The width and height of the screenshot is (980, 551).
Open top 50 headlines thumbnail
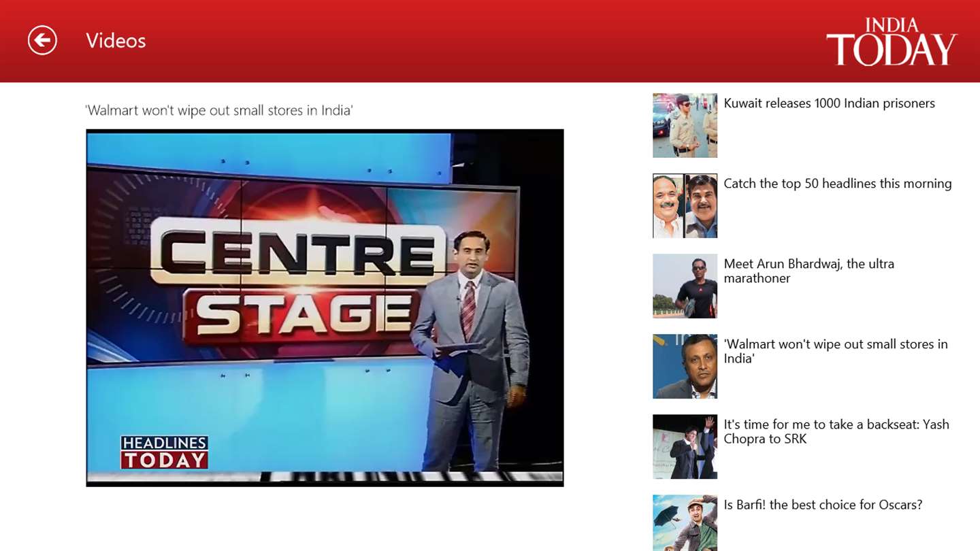point(685,205)
